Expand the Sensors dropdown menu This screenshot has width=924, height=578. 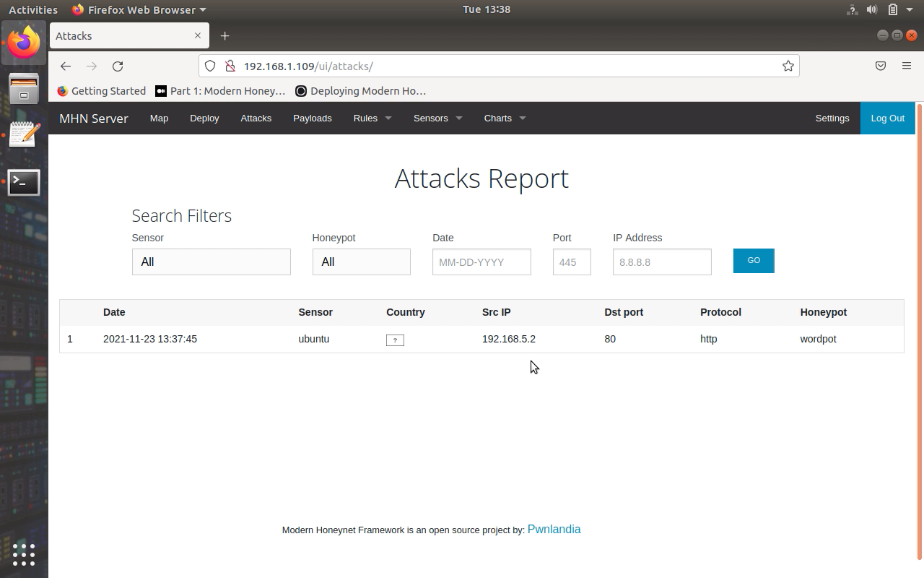tap(437, 118)
